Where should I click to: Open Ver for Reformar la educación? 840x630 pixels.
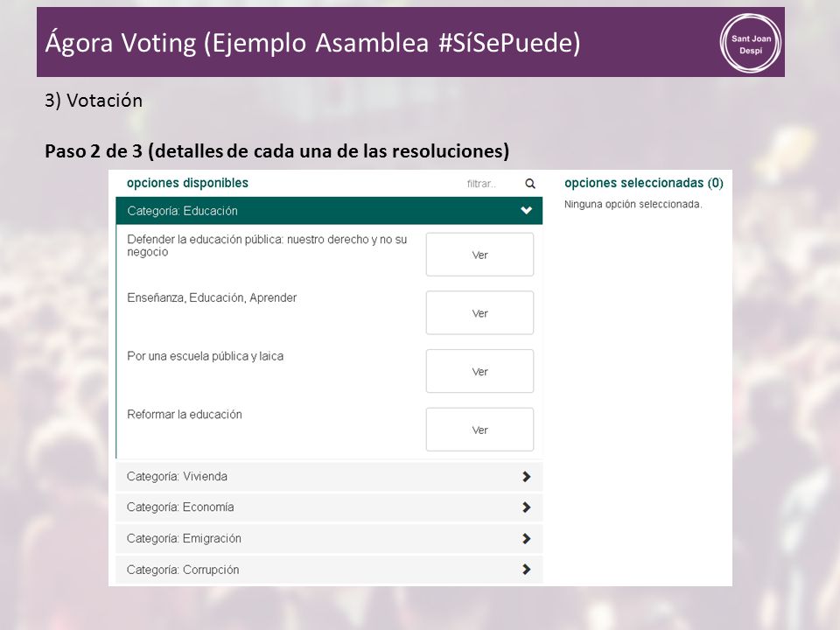click(479, 430)
